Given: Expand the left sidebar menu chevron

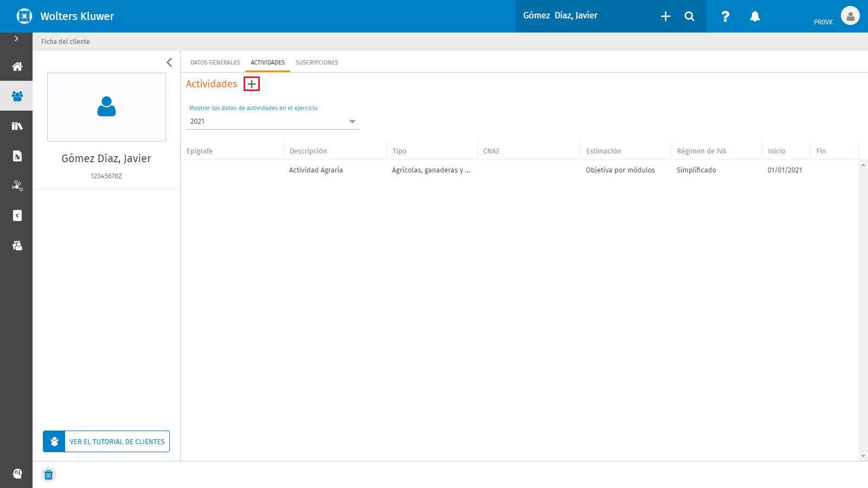Looking at the screenshot, I should point(16,38).
